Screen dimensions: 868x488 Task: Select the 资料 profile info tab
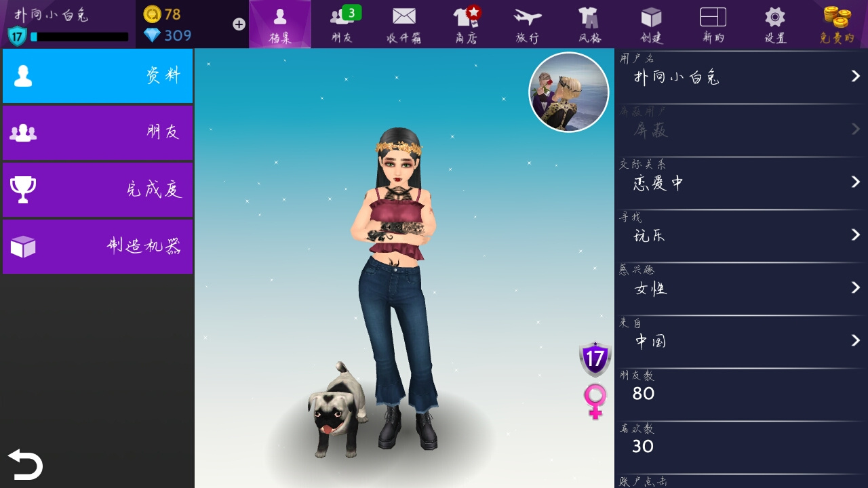tap(98, 76)
